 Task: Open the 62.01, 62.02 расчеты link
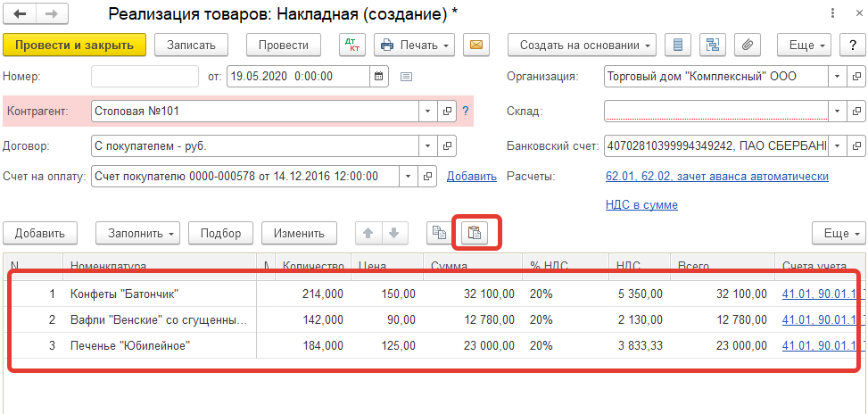point(717,177)
